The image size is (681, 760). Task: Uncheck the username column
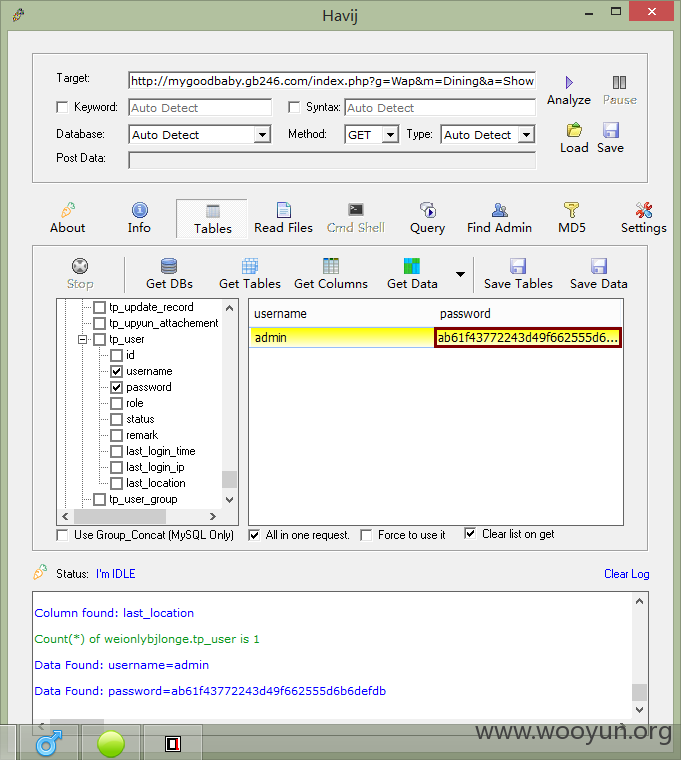tap(116, 371)
